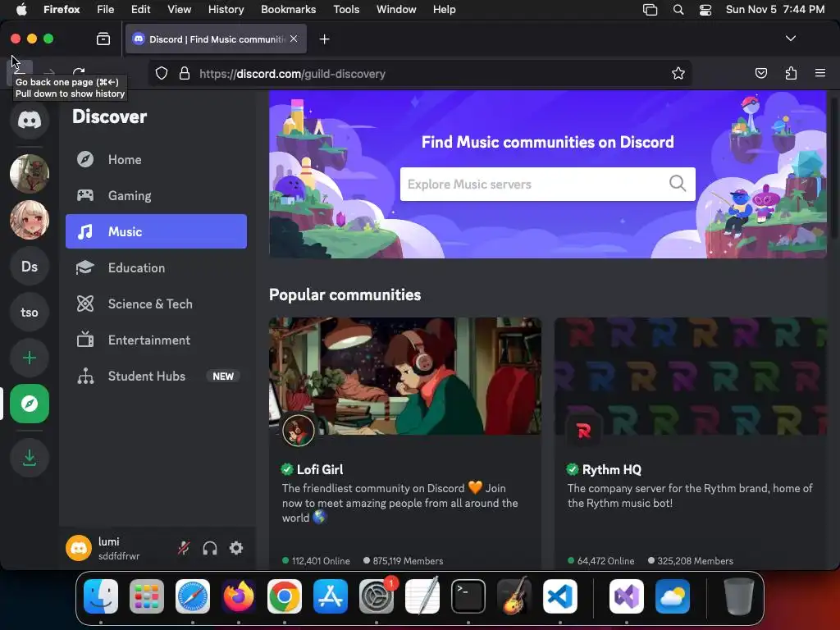The image size is (840, 630).
Task: Toggle deafen headphones in user panel
Action: point(210,548)
